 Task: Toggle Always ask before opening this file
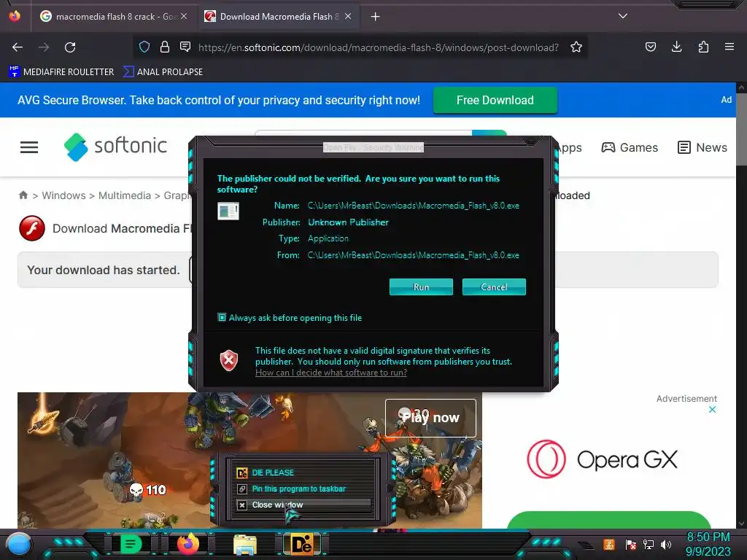tap(222, 317)
